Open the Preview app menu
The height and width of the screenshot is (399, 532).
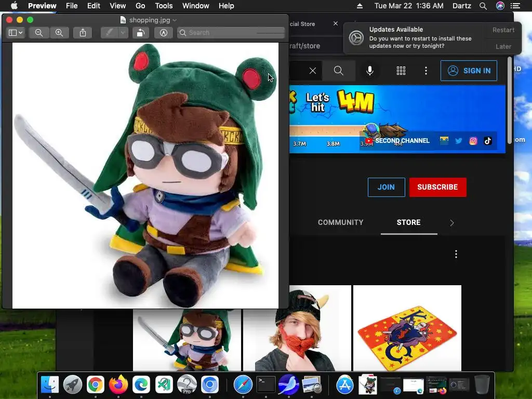click(x=42, y=6)
